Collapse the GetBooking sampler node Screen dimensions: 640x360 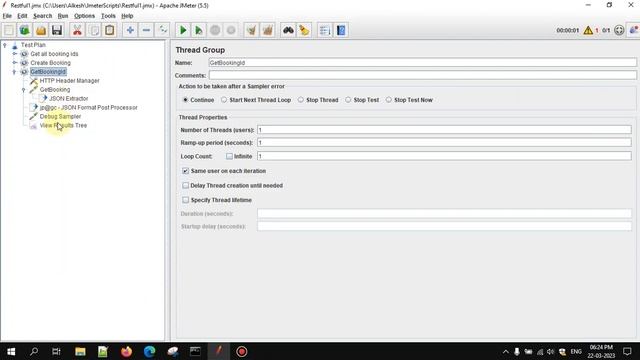[x=24, y=90]
